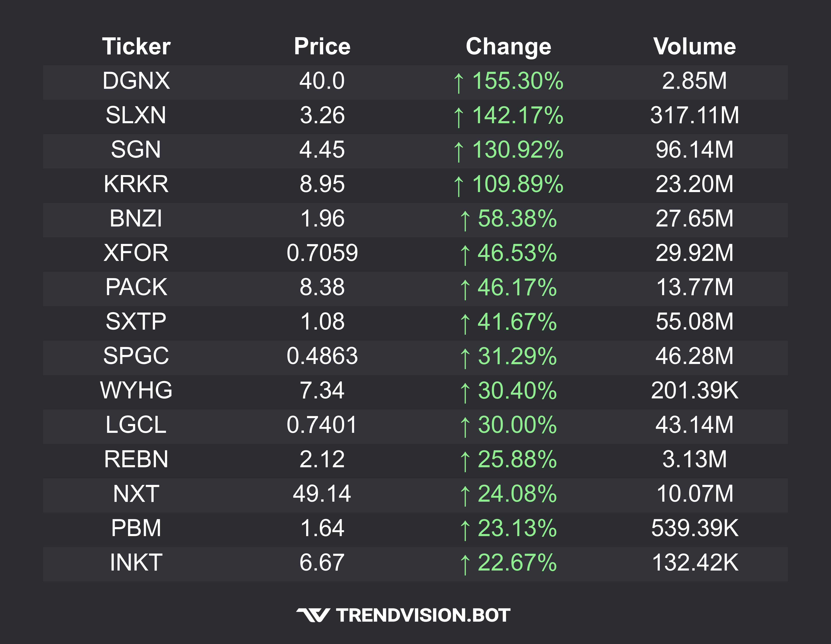Click the SLXN volume 317.11M

[694, 115]
